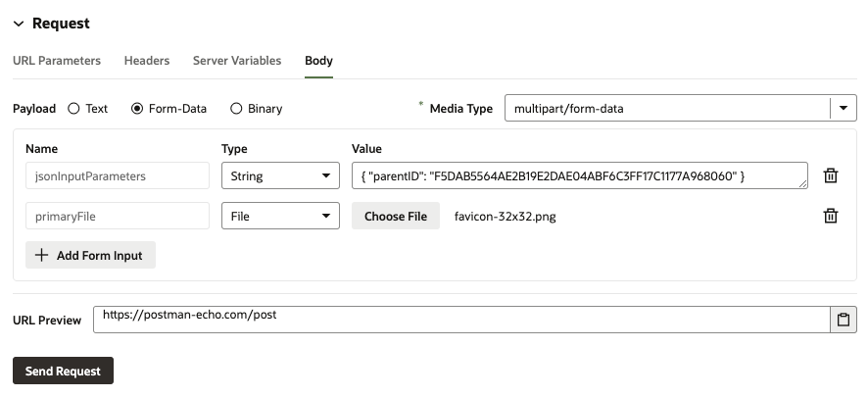Select the Body tab

tap(318, 61)
